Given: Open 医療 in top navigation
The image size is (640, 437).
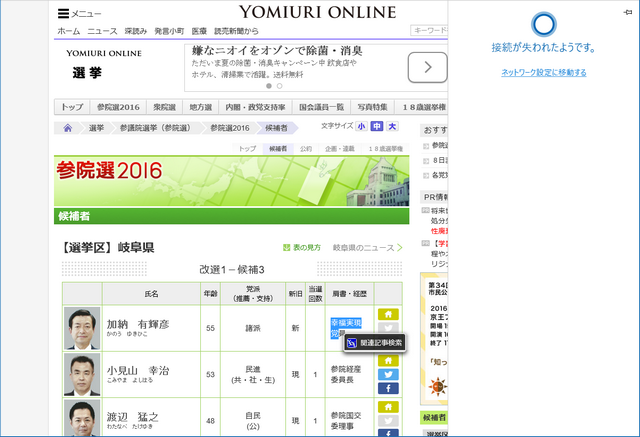Looking at the screenshot, I should (200, 31).
